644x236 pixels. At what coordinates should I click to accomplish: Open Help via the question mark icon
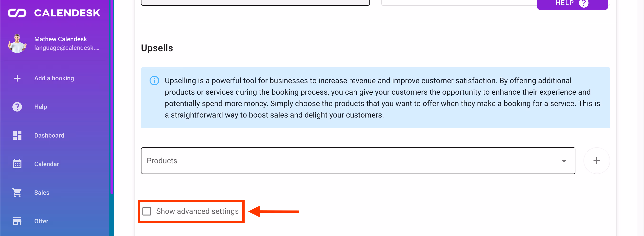click(x=17, y=107)
